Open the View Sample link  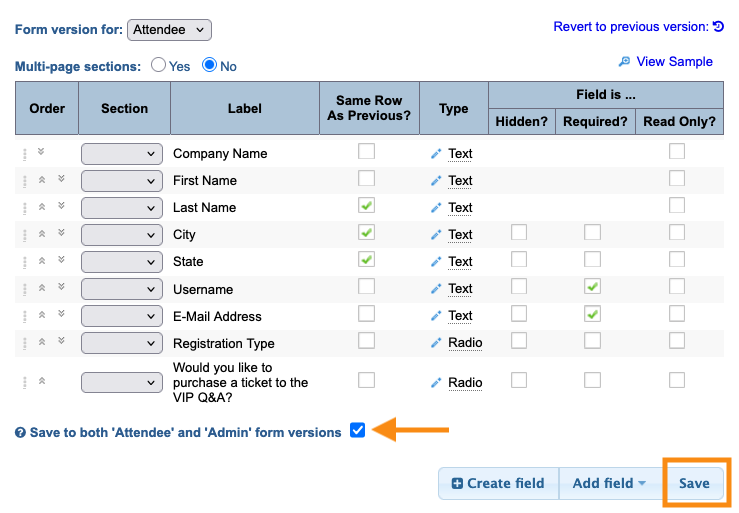[674, 62]
